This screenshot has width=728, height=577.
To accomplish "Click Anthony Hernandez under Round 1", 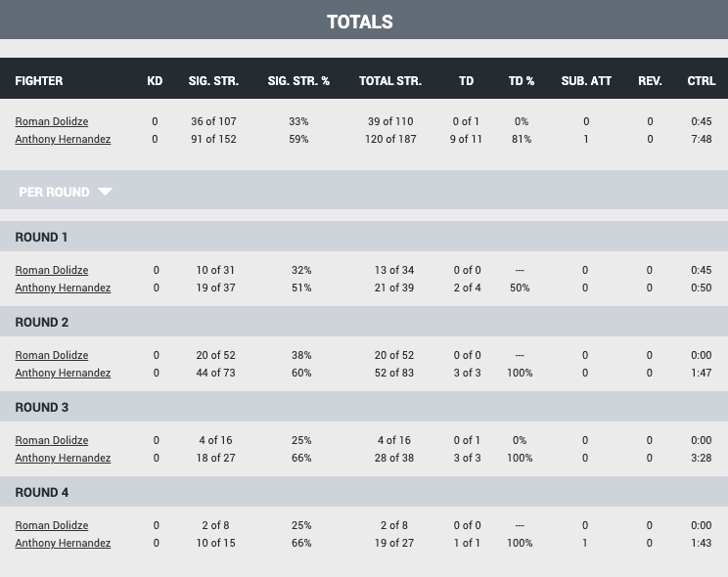I will pos(63,288).
